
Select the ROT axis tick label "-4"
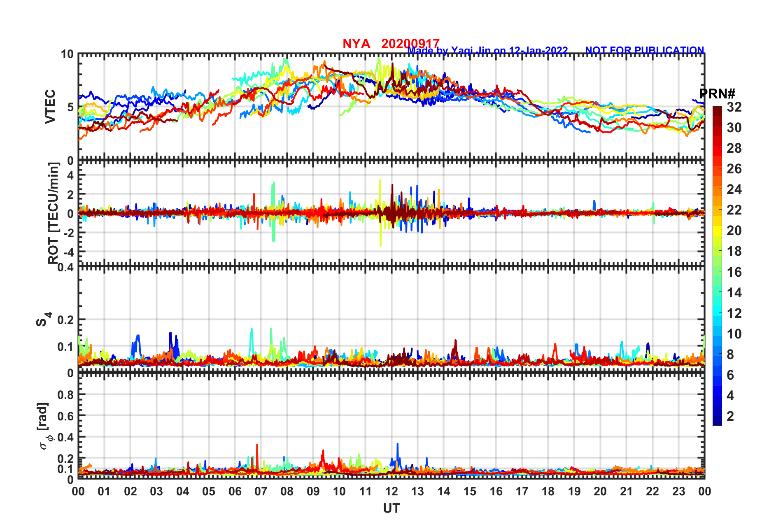pyautogui.click(x=68, y=252)
